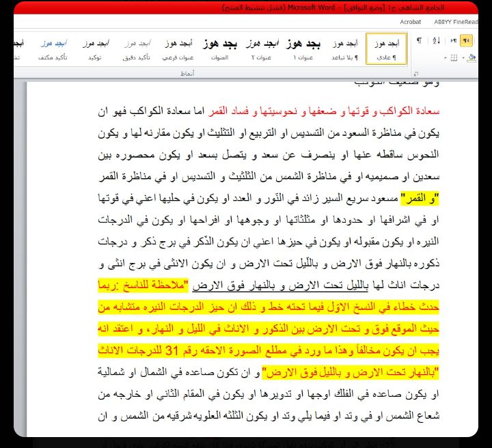Set left-to-right text direction

(x=453, y=41)
